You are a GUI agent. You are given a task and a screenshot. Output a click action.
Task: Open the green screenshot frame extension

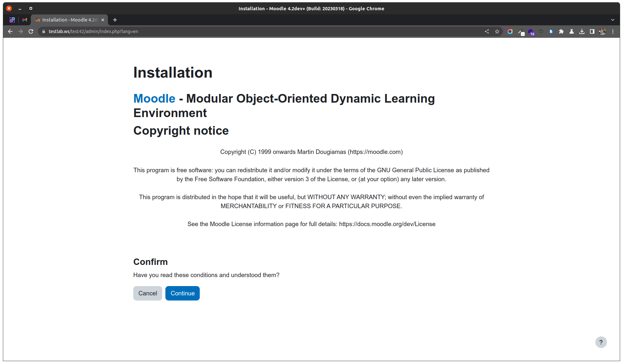point(541,31)
